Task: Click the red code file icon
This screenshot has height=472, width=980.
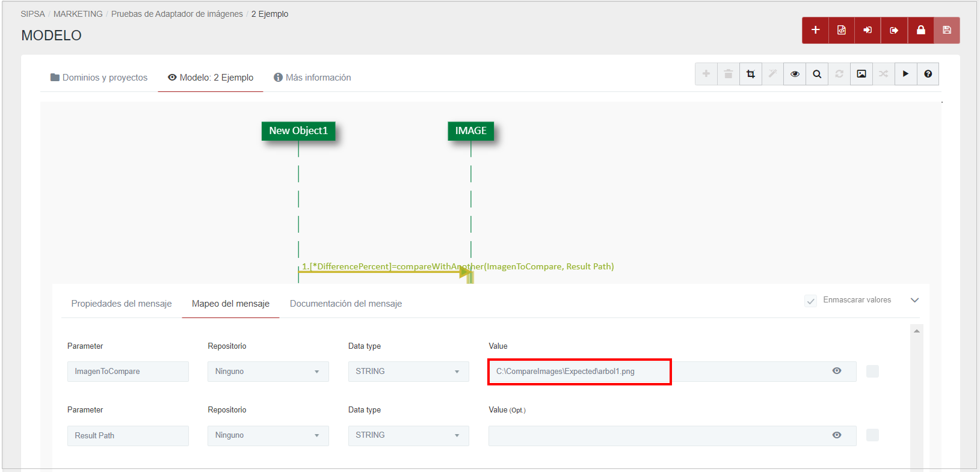Action: [x=842, y=30]
